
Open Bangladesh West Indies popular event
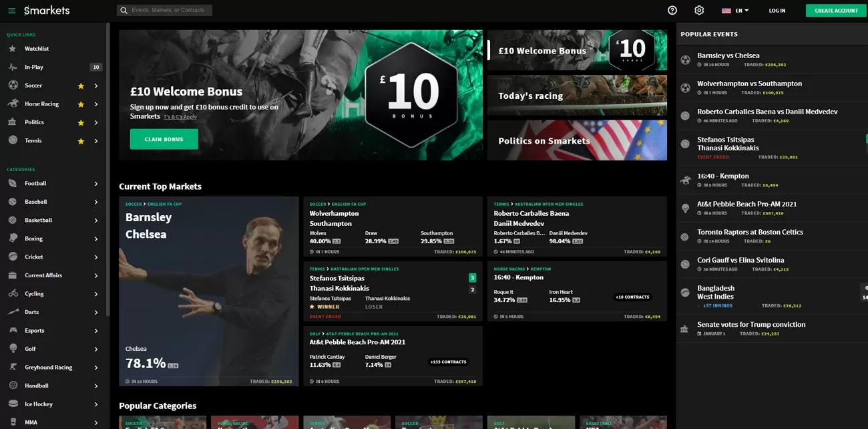(772, 296)
